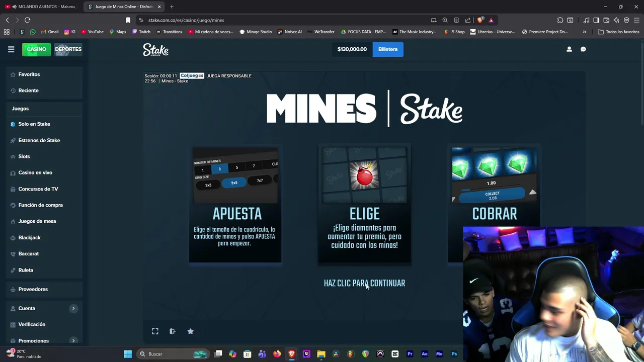
Task: Close the Juego de Minas tab
Action: point(159,7)
